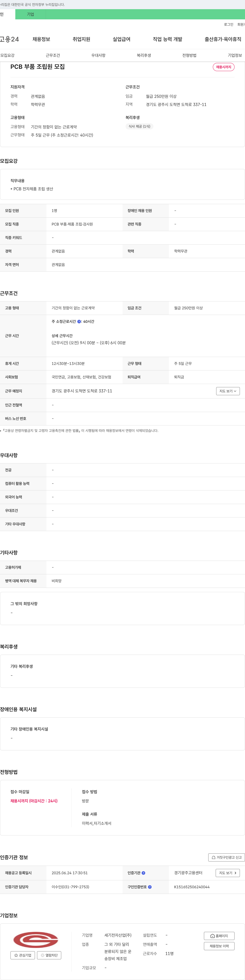Image resolution: width=245 pixels, height=980 pixels.
Task: Click the 채용시까지 status badge
Action: tap(224, 67)
